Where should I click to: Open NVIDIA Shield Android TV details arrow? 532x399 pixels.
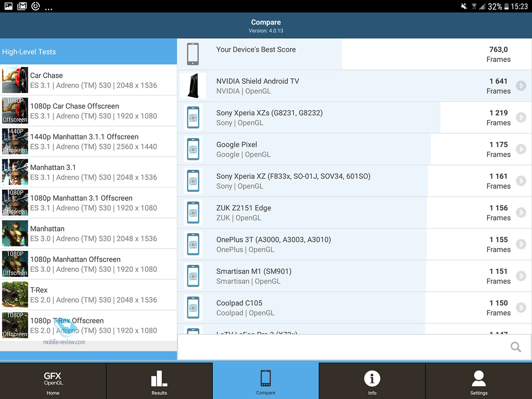click(521, 86)
